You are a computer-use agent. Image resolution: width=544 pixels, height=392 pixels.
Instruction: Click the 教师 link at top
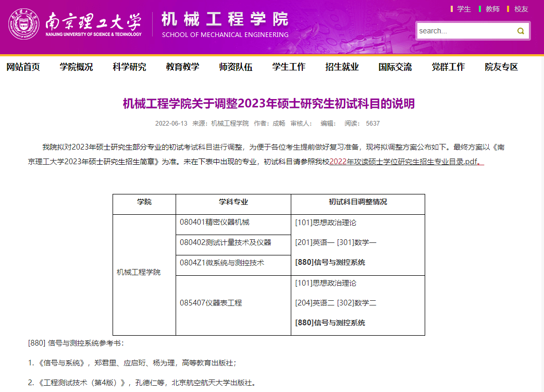(x=492, y=9)
